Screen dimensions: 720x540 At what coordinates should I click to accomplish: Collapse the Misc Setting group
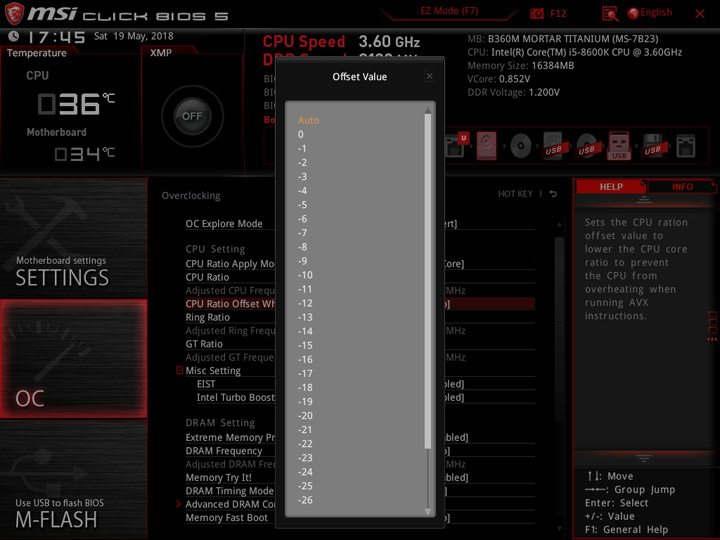pyautogui.click(x=180, y=370)
